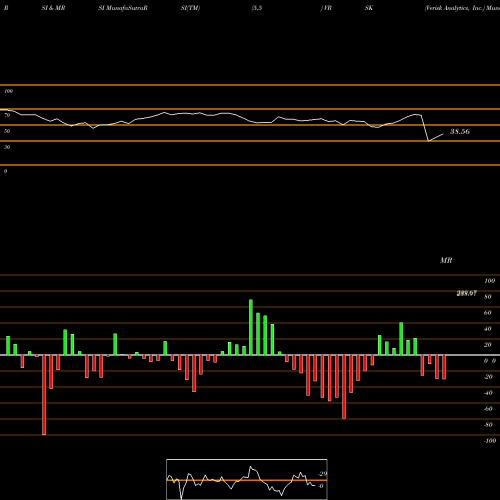The width and height of the screenshot is (500, 500).
Task: Click the RSI value label 38.56
Action: [x=460, y=131]
